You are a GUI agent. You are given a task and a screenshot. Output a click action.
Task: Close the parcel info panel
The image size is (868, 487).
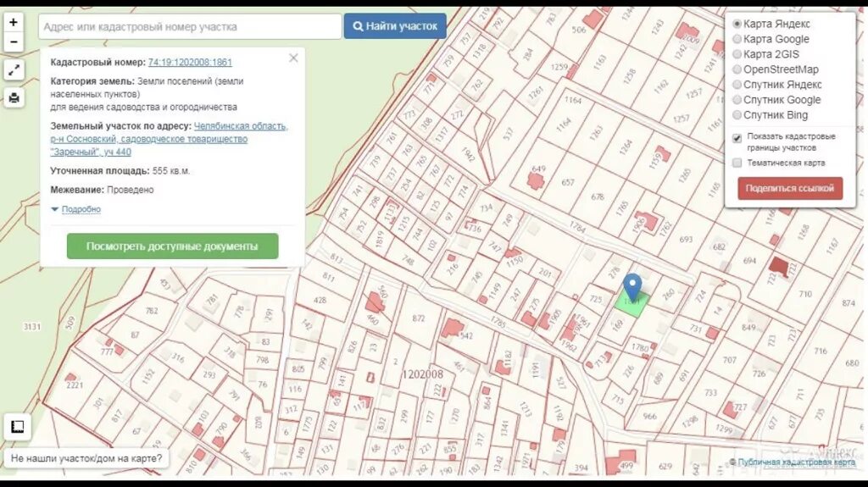[x=293, y=58]
